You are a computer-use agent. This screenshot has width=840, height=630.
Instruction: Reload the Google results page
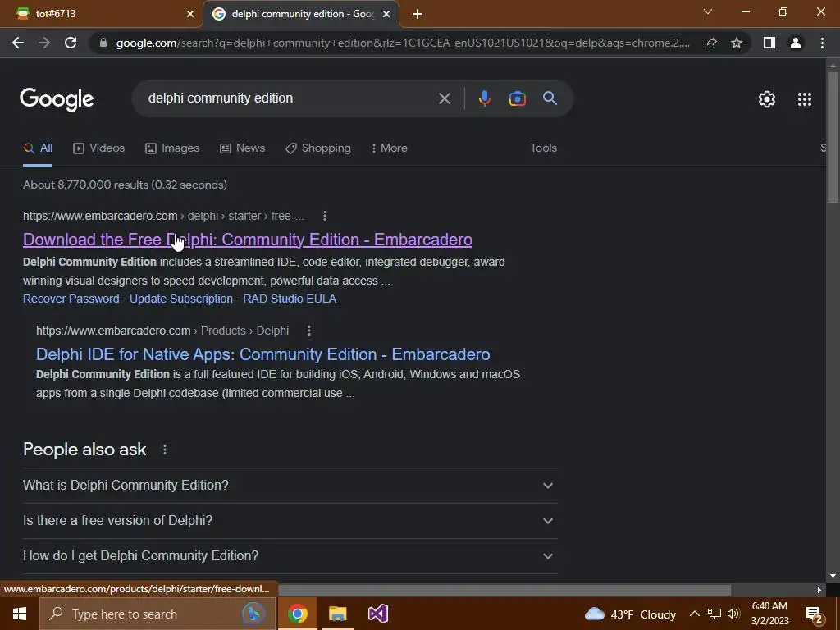click(71, 43)
